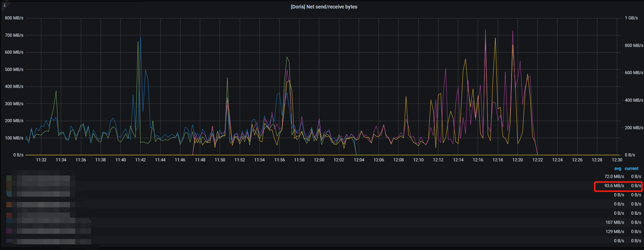Viewport: 644px width, 250px height.
Task: Select the 129 MB/s avg legend value
Action: (615, 232)
